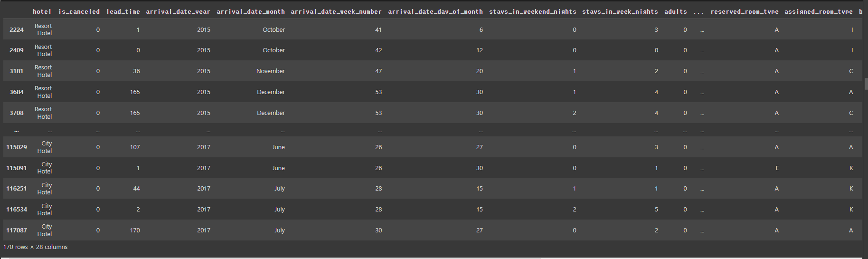
Task: Select row index 115091
Action: (x=17, y=168)
